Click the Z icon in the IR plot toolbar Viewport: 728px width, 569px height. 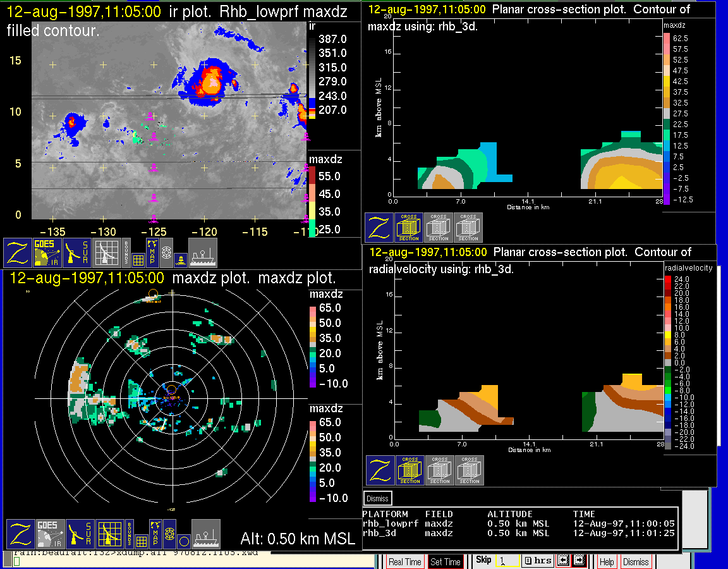17,253
